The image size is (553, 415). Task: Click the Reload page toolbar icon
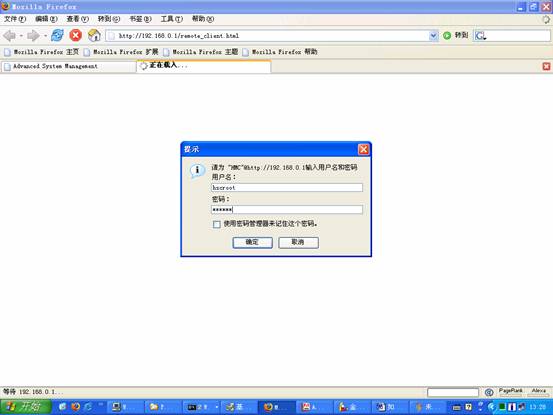click(57, 35)
